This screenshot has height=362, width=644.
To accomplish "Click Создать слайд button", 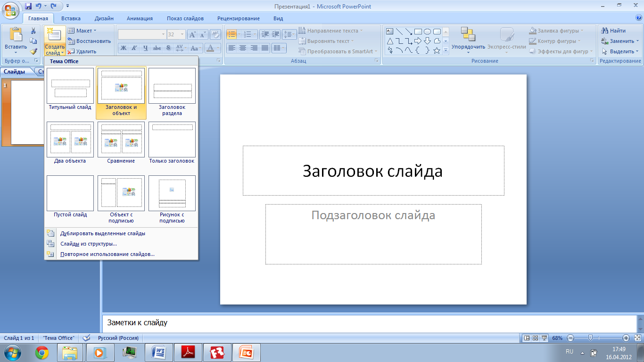I will [54, 41].
